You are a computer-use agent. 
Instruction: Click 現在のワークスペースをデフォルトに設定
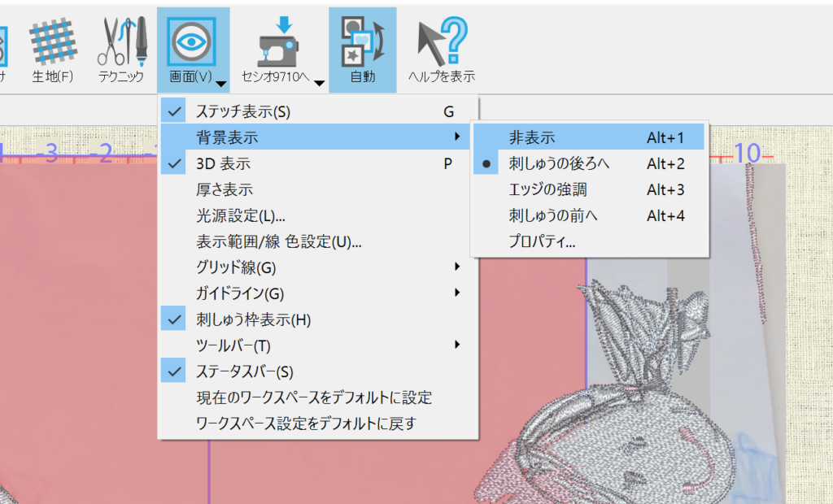coord(314,398)
